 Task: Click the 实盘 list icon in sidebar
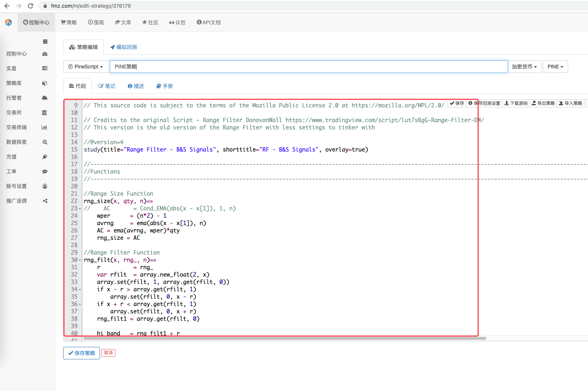tap(45, 68)
